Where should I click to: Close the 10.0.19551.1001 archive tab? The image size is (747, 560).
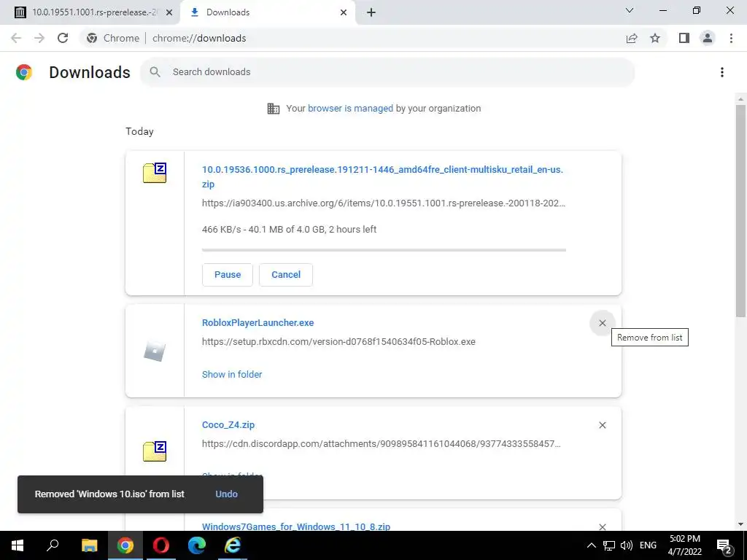click(169, 12)
